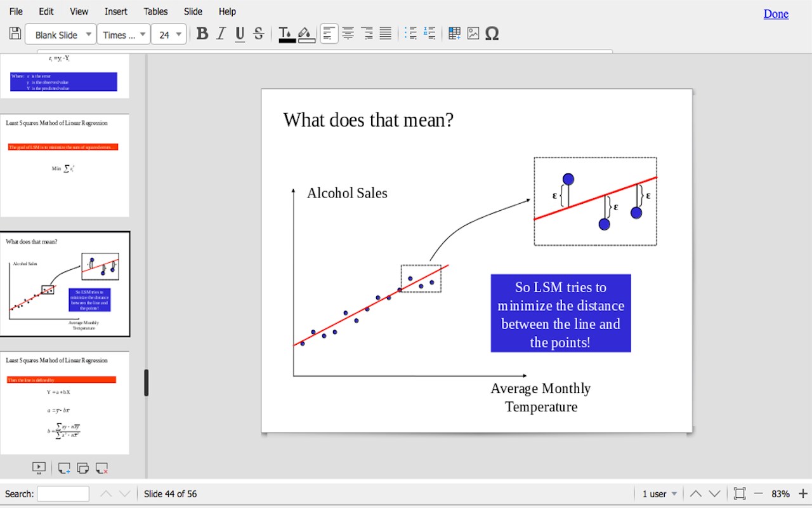Select the 'Then the line is defined by' thumbnail
Image resolution: width=812 pixels, height=508 pixels.
tap(65, 403)
